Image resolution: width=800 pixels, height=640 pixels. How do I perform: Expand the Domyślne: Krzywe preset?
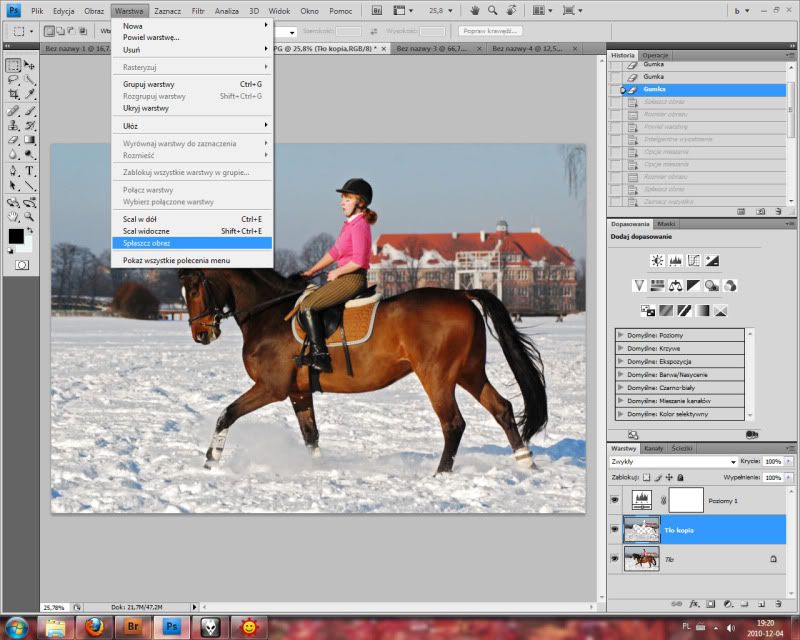[x=621, y=348]
